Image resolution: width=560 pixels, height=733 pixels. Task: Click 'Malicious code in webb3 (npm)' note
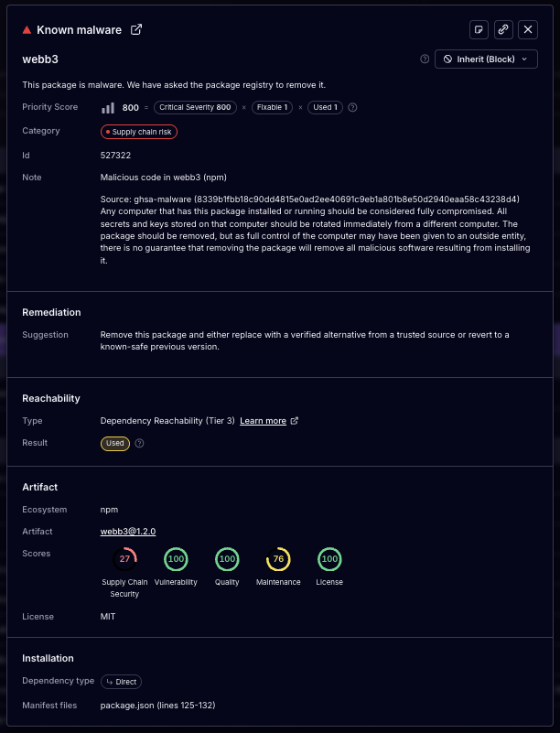click(163, 178)
